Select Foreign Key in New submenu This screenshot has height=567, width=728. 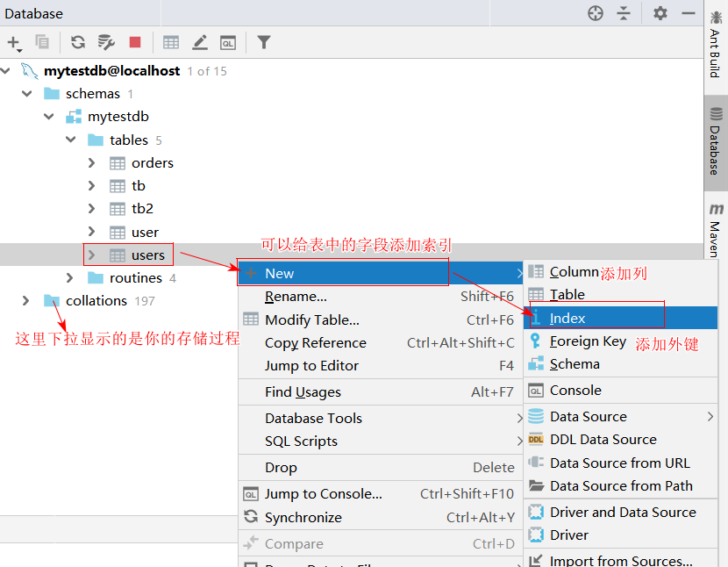[621, 341]
